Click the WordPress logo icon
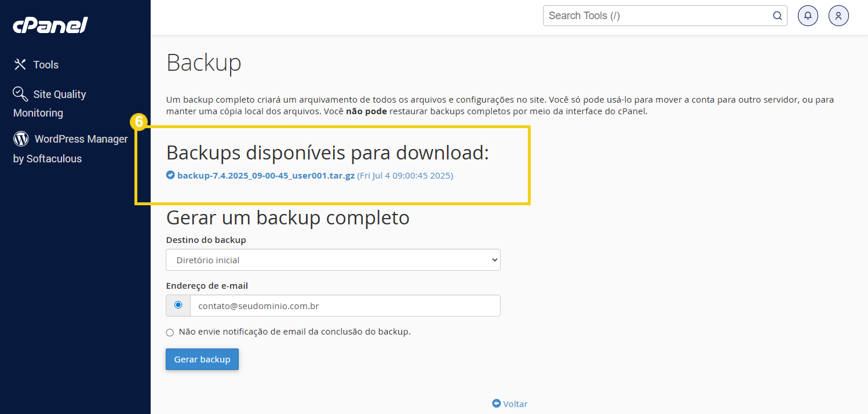The height and width of the screenshot is (414, 868). tap(21, 139)
